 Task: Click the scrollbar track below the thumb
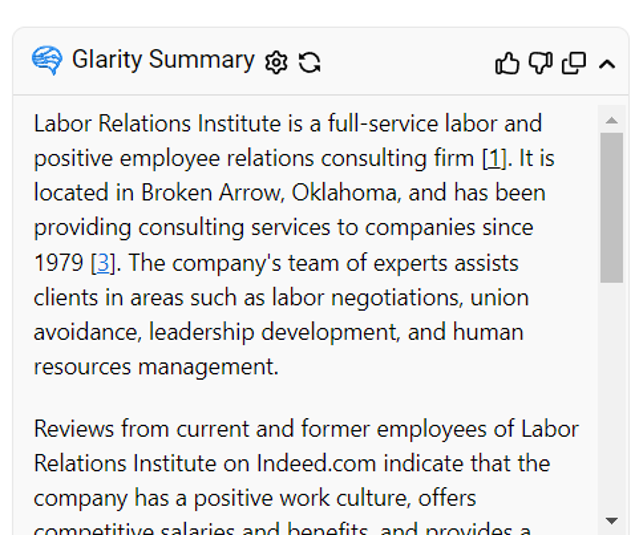(611, 400)
